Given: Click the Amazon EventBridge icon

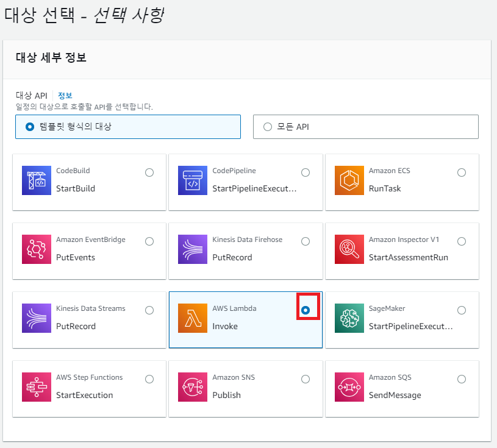Looking at the screenshot, I should click(37, 249).
